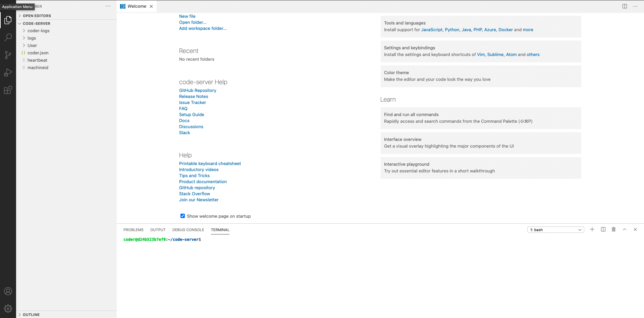The height and width of the screenshot is (318, 644).
Task: Expand the coder-logs folder
Action: point(66,31)
